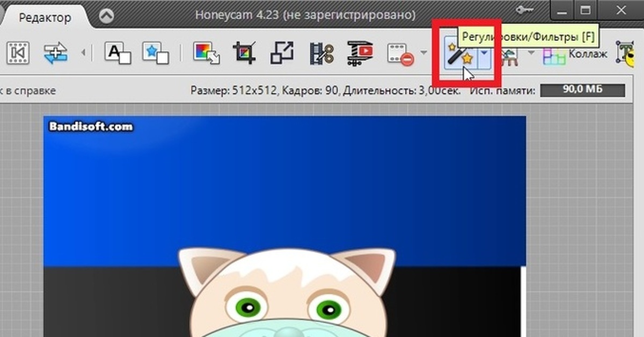Click the remove frames red minus icon
Image resolution: width=644 pixels, height=337 pixels.
[400, 53]
